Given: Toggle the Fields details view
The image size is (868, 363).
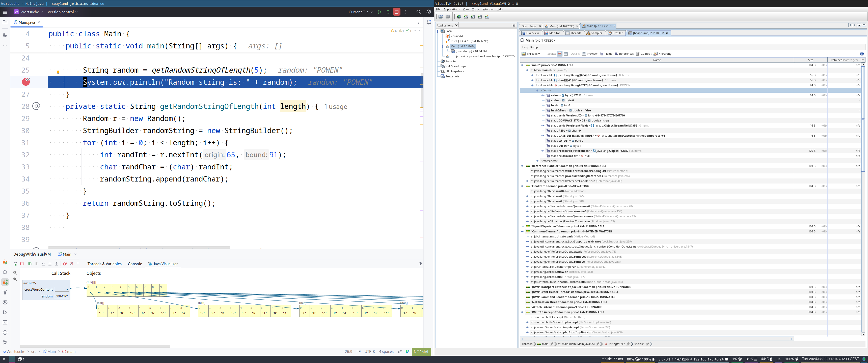Looking at the screenshot, I should (606, 54).
